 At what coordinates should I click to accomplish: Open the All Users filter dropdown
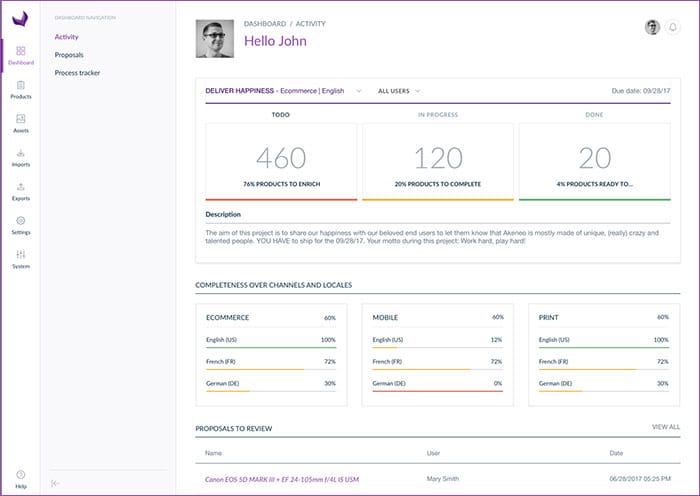click(x=399, y=91)
